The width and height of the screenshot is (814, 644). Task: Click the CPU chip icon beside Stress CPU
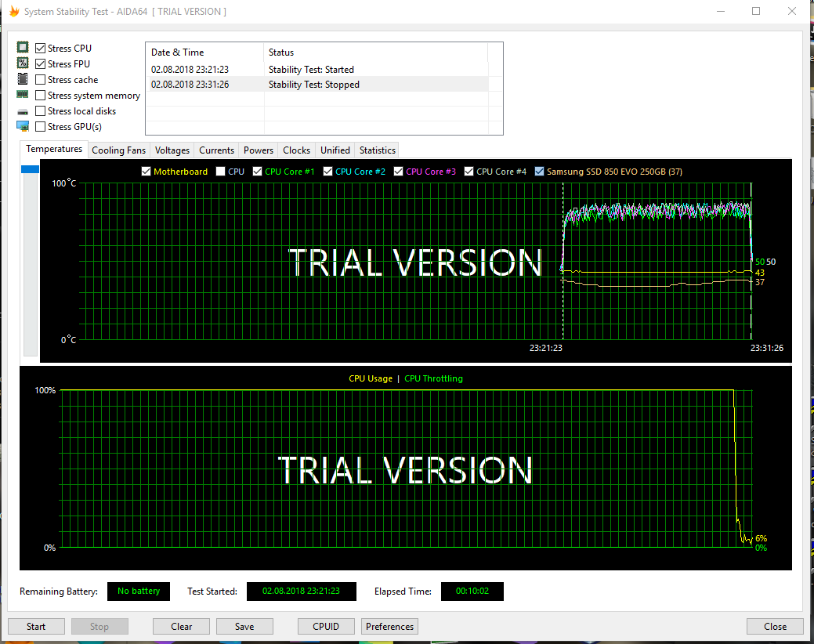[x=22, y=48]
